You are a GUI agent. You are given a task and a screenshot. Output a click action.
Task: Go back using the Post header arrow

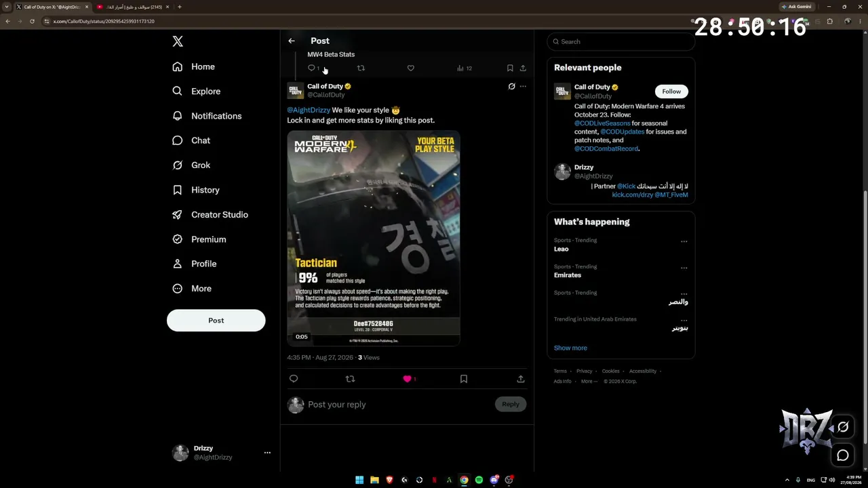[292, 41]
